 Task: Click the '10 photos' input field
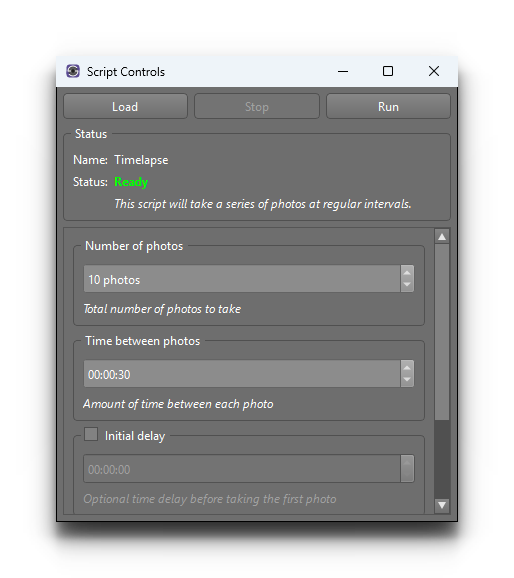(x=242, y=279)
